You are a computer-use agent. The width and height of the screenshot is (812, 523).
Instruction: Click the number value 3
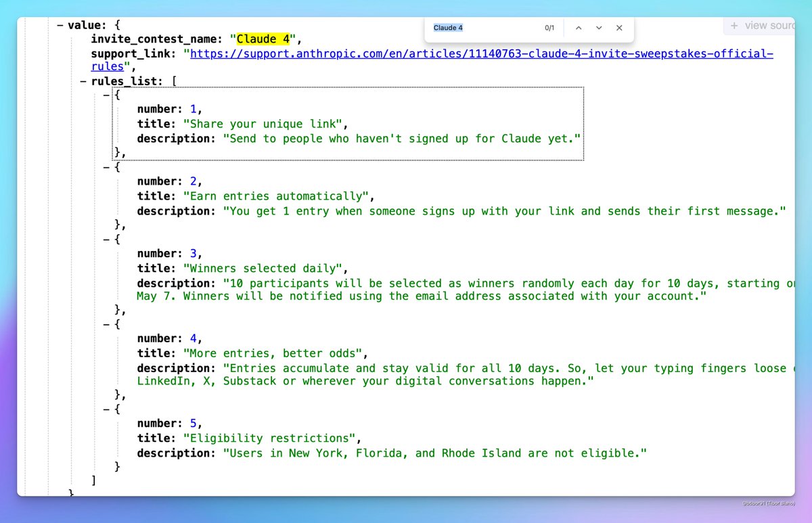[x=193, y=254]
